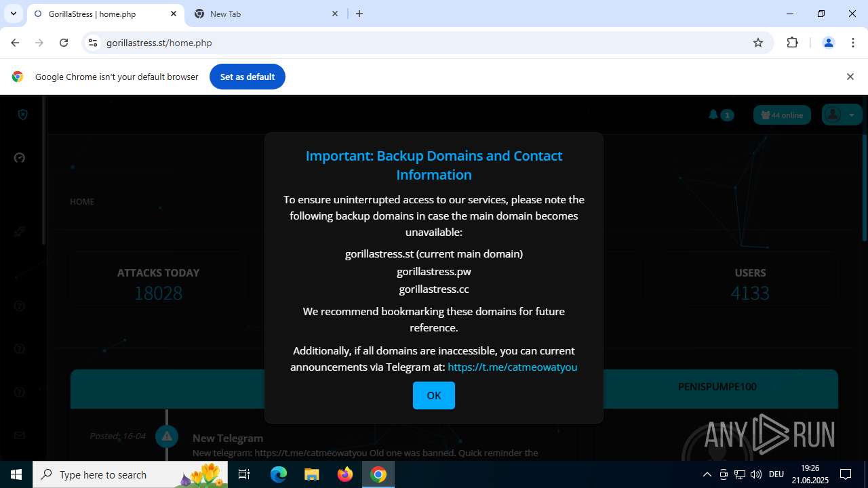The width and height of the screenshot is (868, 488).
Task: Open the network tray icon
Action: click(x=740, y=474)
